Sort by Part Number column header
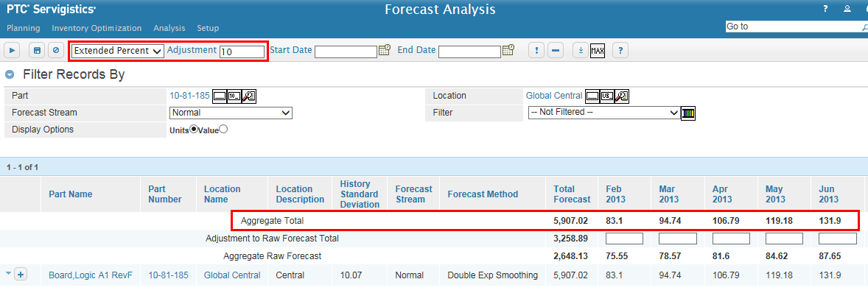868x307 pixels. pos(165,194)
